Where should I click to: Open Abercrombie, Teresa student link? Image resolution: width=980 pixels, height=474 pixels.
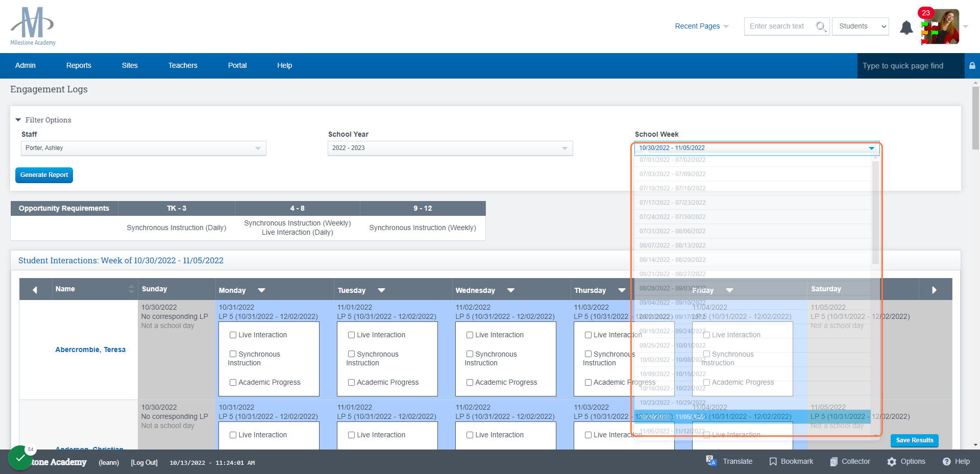(90, 350)
